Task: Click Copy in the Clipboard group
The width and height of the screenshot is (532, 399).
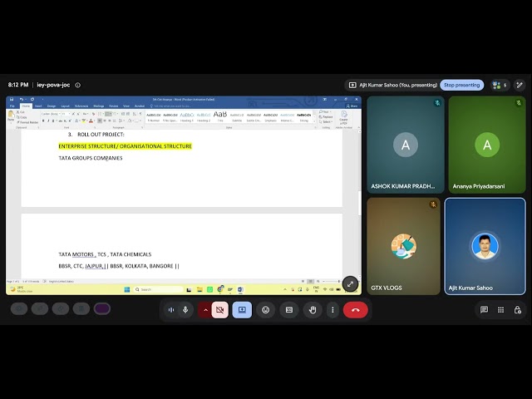Action: pyautogui.click(x=22, y=117)
